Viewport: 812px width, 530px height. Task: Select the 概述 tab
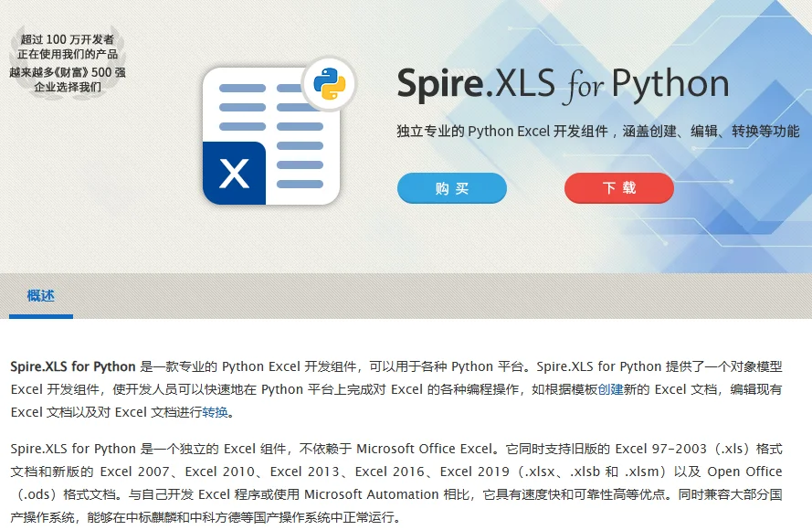40,296
